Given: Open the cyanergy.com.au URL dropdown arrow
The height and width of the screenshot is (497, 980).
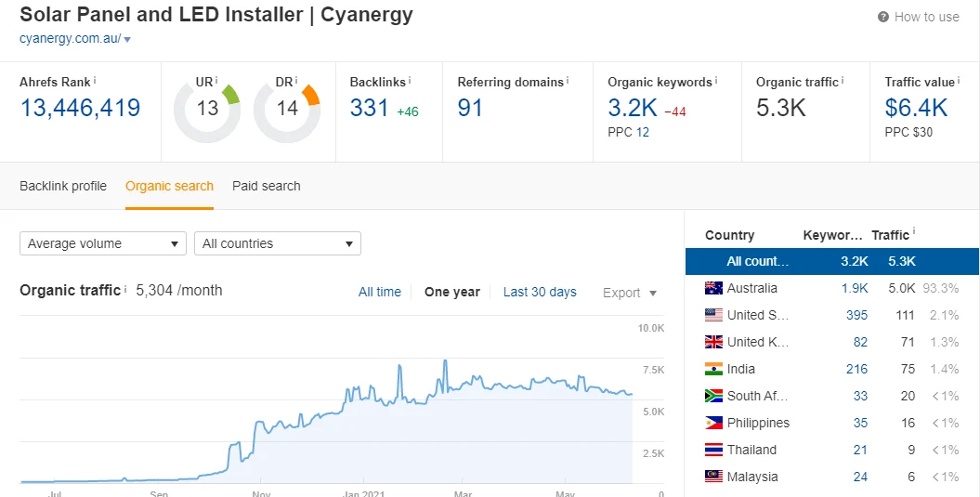Looking at the screenshot, I should (127, 39).
